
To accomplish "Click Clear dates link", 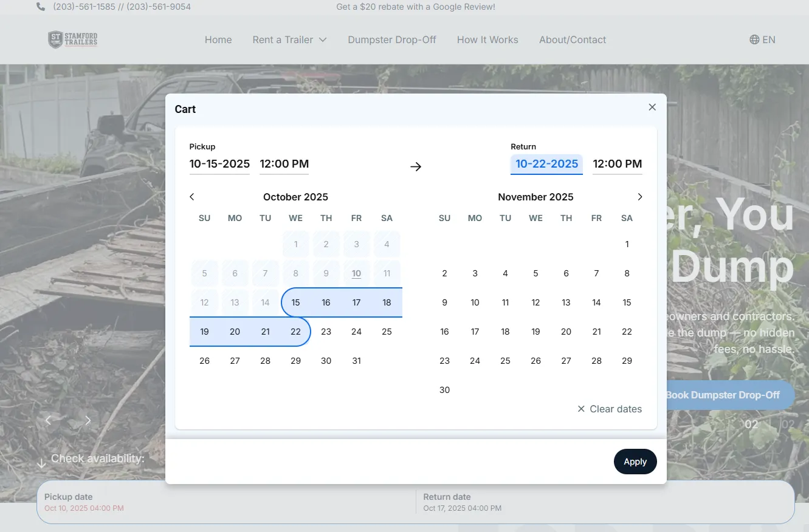I will (x=610, y=409).
